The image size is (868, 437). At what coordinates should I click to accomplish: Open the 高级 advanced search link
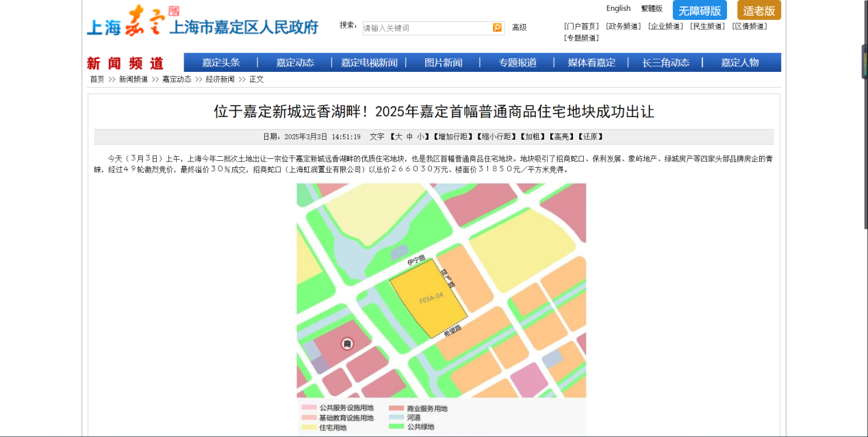point(520,27)
